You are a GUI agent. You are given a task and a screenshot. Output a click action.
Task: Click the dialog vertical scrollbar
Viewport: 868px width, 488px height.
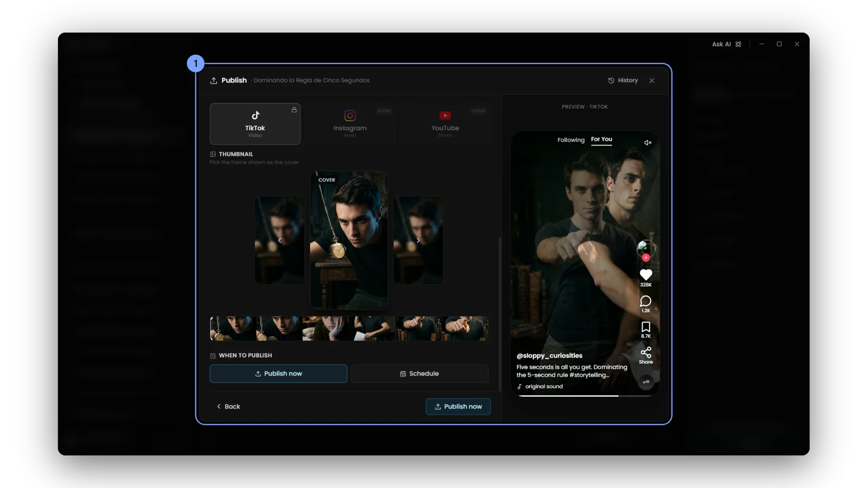(x=500, y=314)
